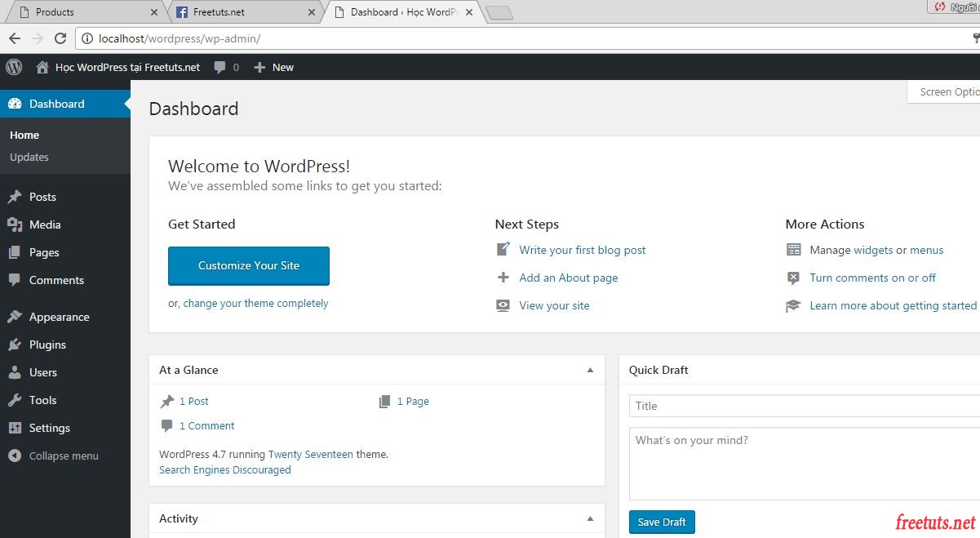Open change your theme completely link
Image resolution: width=980 pixels, height=538 pixels.
(x=255, y=303)
